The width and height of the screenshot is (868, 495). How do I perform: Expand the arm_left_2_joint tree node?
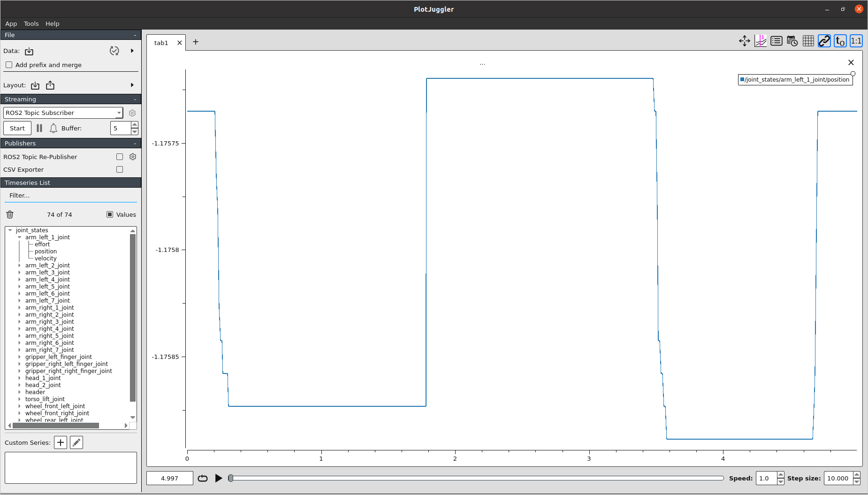tap(20, 266)
